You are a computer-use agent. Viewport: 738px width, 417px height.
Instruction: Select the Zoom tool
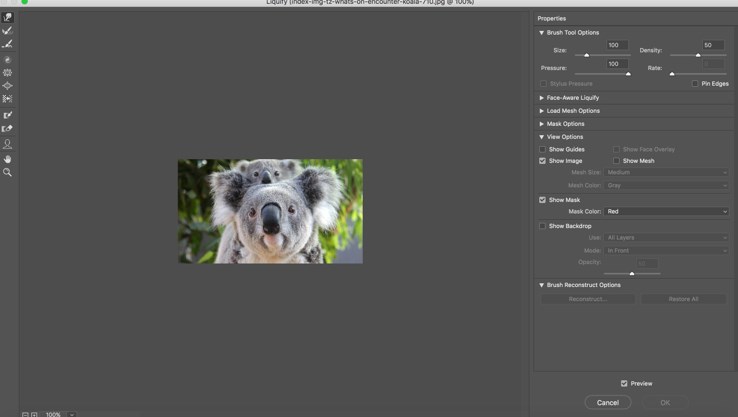[x=8, y=172]
